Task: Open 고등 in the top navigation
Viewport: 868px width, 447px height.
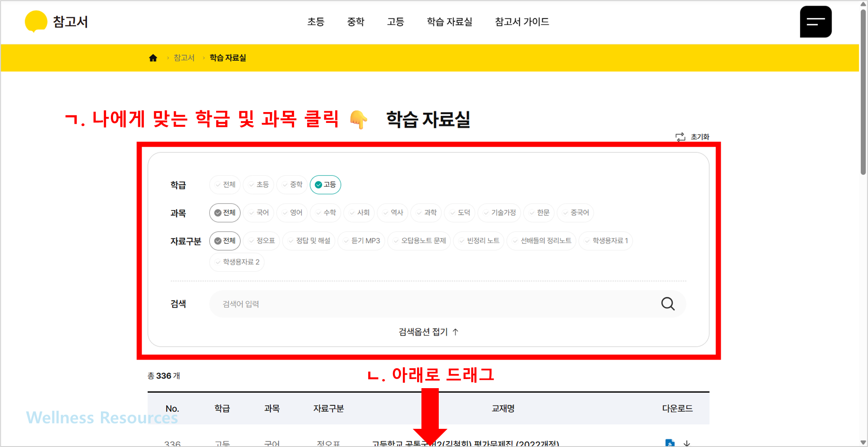Action: 395,22
